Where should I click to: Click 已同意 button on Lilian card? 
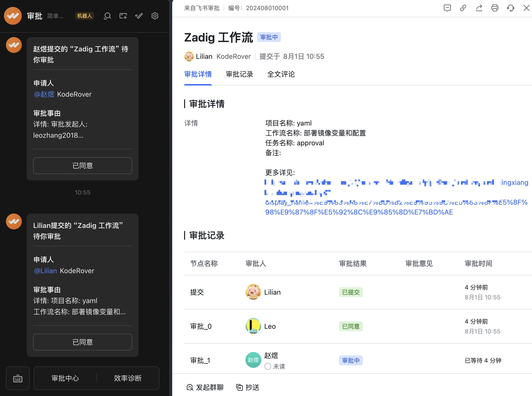pyautogui.click(x=83, y=342)
